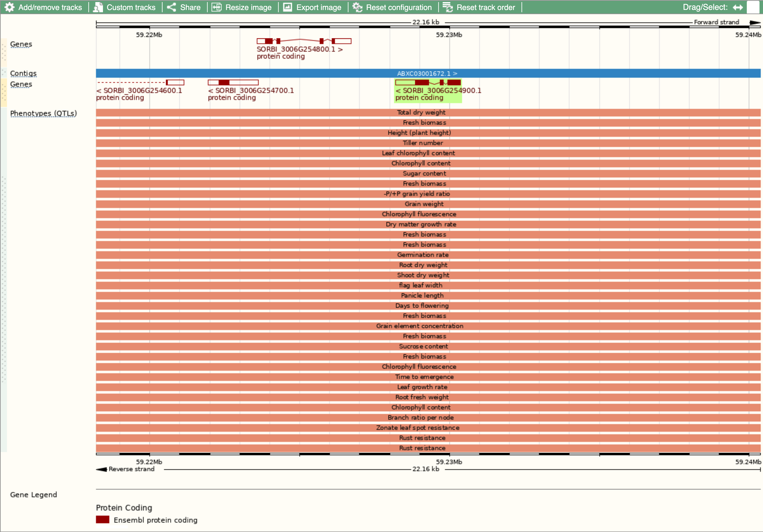Select contig ABXC03001672.1 bar

coord(428,73)
